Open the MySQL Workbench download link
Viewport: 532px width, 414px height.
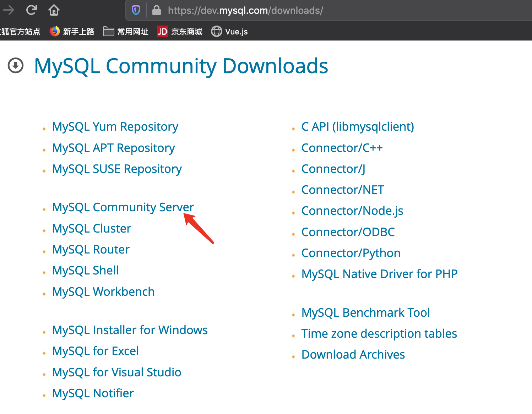click(x=103, y=292)
